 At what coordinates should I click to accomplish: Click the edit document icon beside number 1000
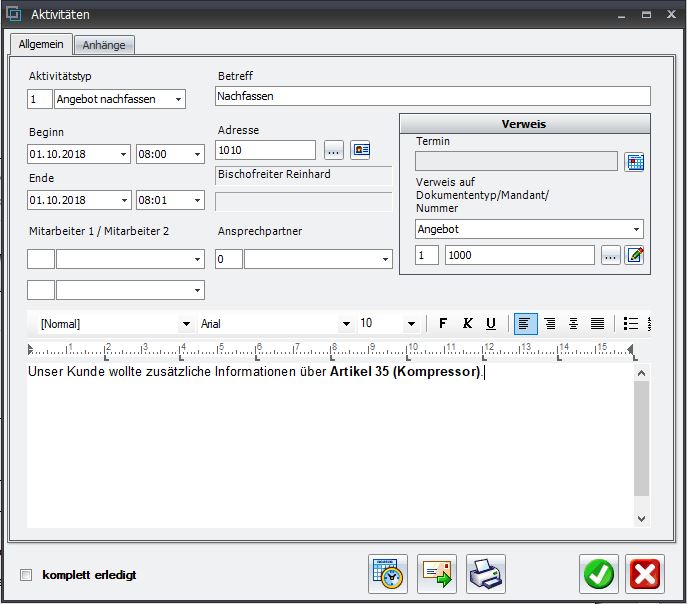(x=634, y=255)
